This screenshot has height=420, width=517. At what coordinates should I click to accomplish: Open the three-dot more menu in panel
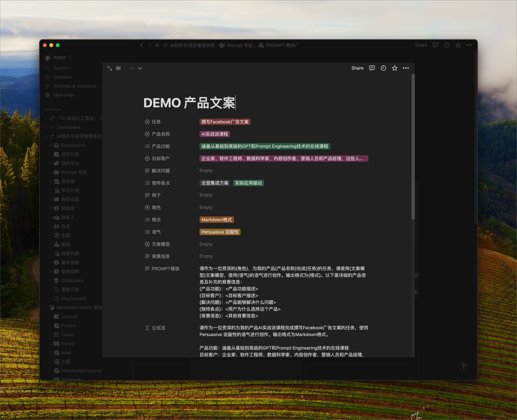pyautogui.click(x=406, y=68)
